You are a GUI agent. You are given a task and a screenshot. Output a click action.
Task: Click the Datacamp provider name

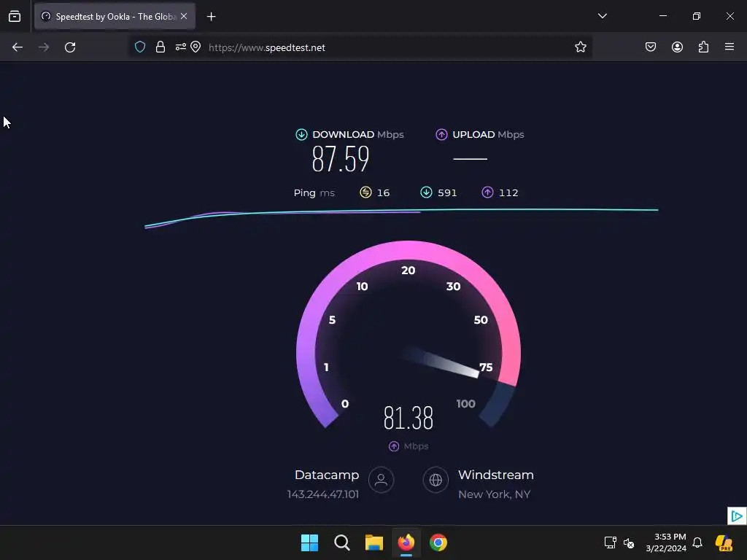(327, 475)
